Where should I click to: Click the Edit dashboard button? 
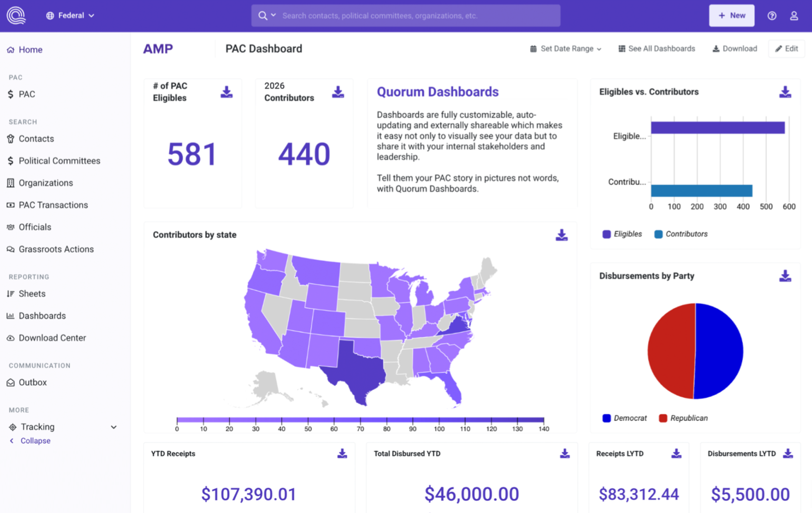pos(786,49)
